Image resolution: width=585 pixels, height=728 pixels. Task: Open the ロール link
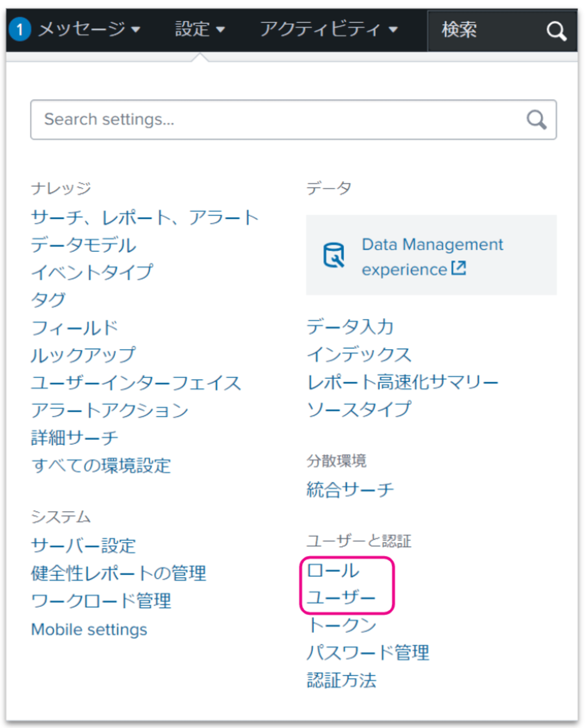pyautogui.click(x=333, y=570)
